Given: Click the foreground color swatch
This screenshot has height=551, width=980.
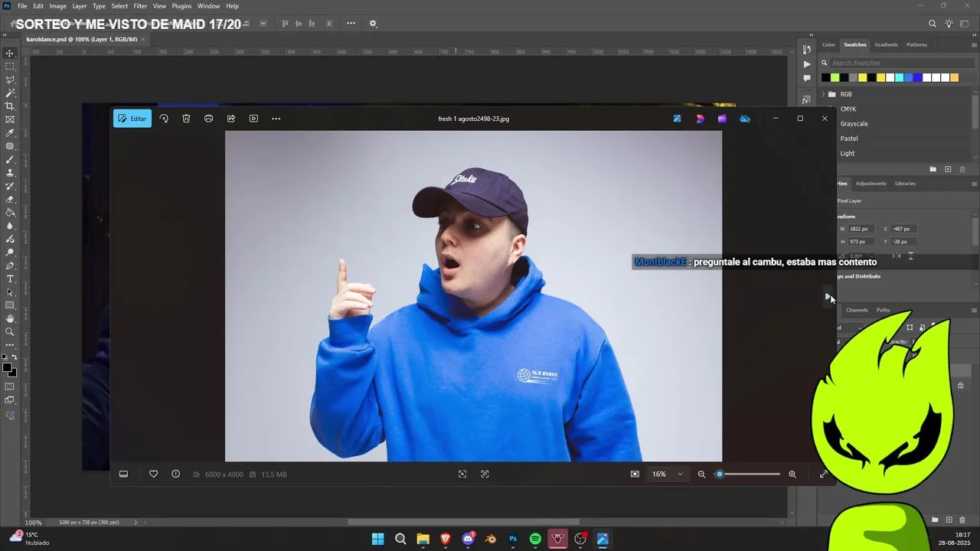Looking at the screenshot, I should [7, 368].
